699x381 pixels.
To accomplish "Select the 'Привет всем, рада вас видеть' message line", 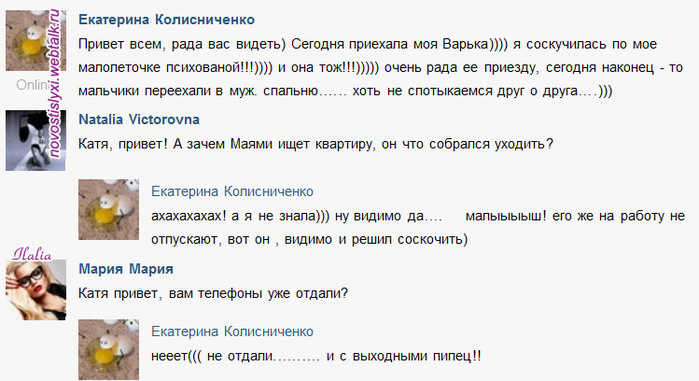I will point(367,44).
